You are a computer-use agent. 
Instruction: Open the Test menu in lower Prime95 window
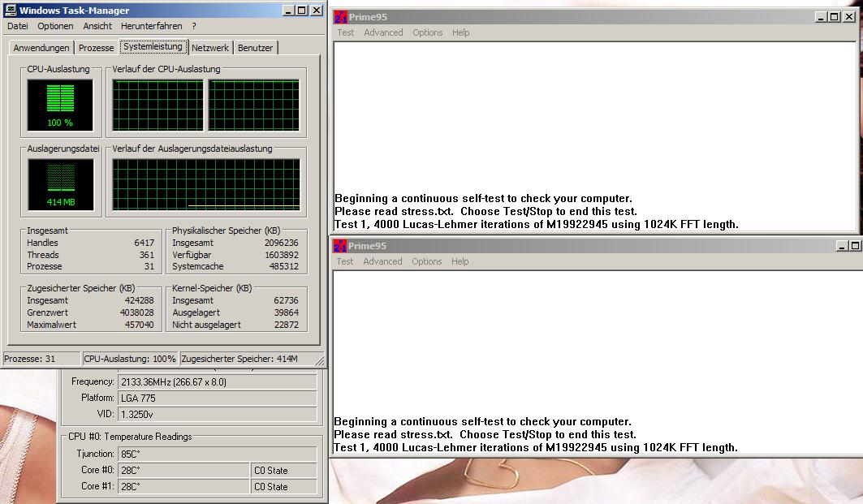[x=345, y=261]
